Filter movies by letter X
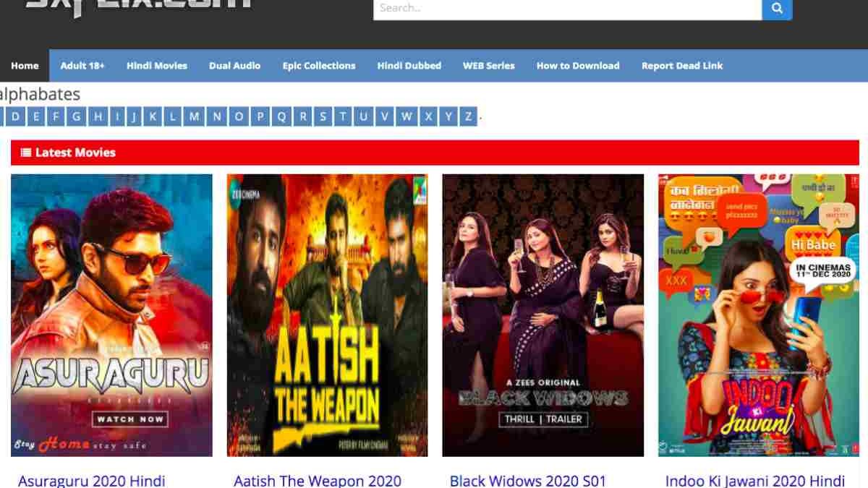 [x=429, y=116]
